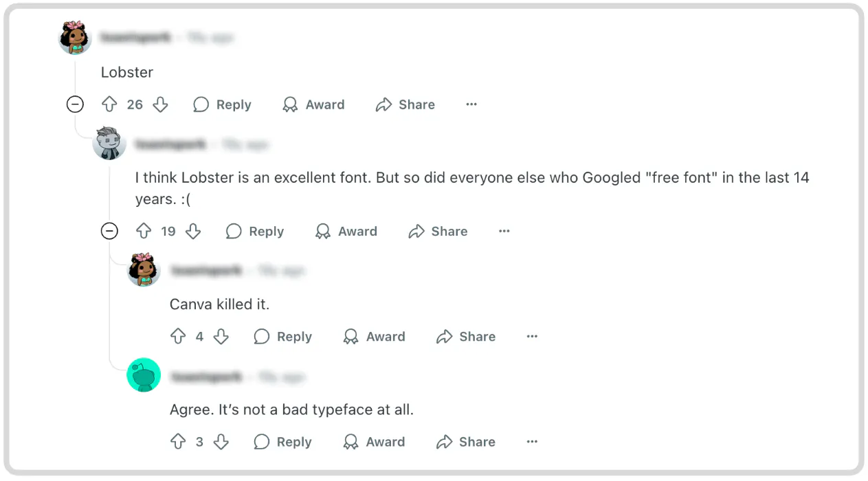
Task: Upvote the Agree comment
Action: (179, 442)
